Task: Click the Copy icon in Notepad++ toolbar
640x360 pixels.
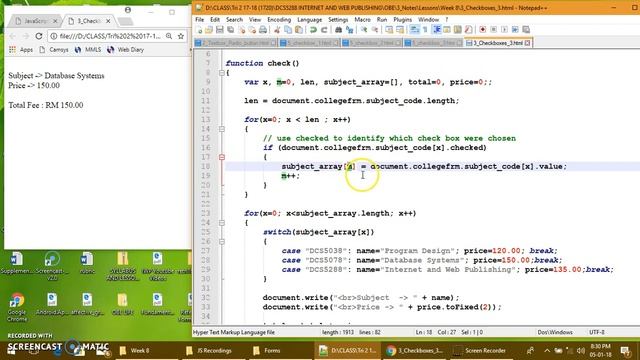Action: 288,29
